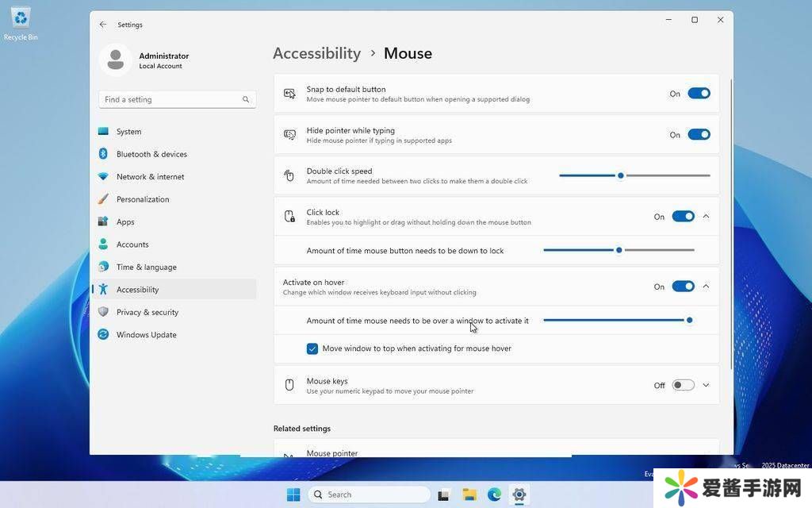Click the Windows Start button
Image resolution: width=812 pixels, height=508 pixels.
tap(293, 495)
